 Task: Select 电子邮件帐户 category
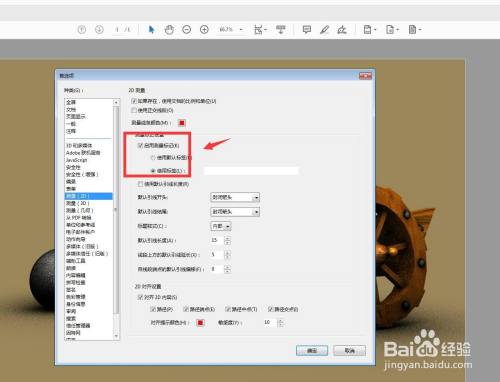pos(81,232)
